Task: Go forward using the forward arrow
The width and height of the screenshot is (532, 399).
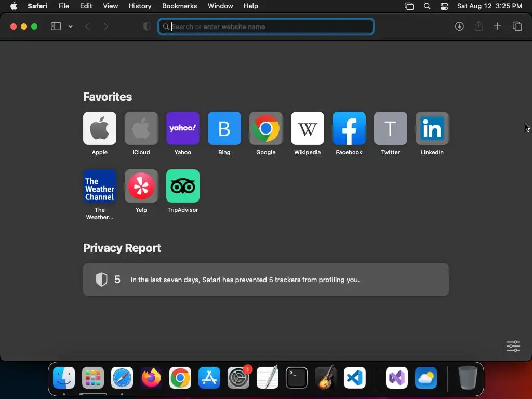Action: (105, 26)
